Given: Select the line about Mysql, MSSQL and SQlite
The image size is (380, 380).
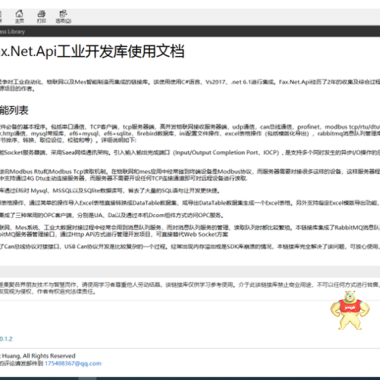Looking at the screenshot, I should pyautogui.click(x=110, y=191).
